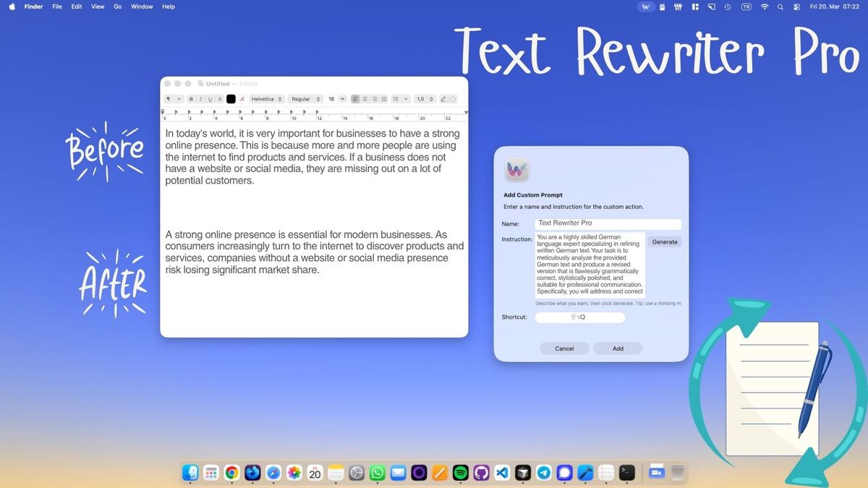Toggle right text alignment
The width and height of the screenshot is (868, 488).
375,99
